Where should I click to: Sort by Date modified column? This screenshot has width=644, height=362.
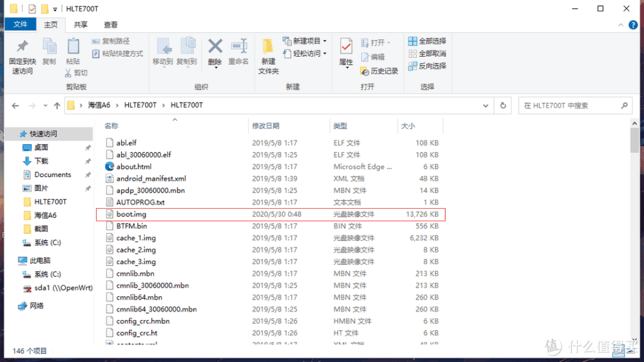point(266,126)
